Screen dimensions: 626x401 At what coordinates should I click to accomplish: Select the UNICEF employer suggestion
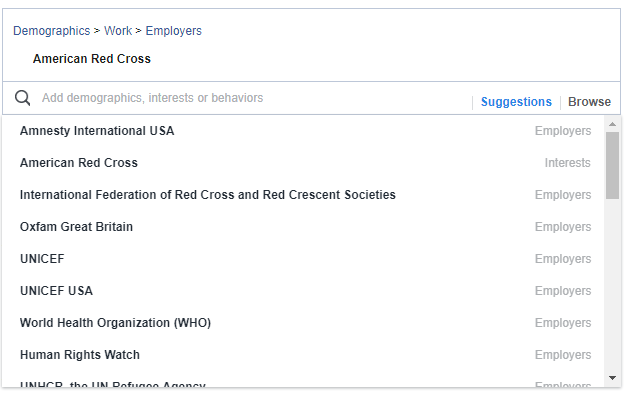(305, 259)
